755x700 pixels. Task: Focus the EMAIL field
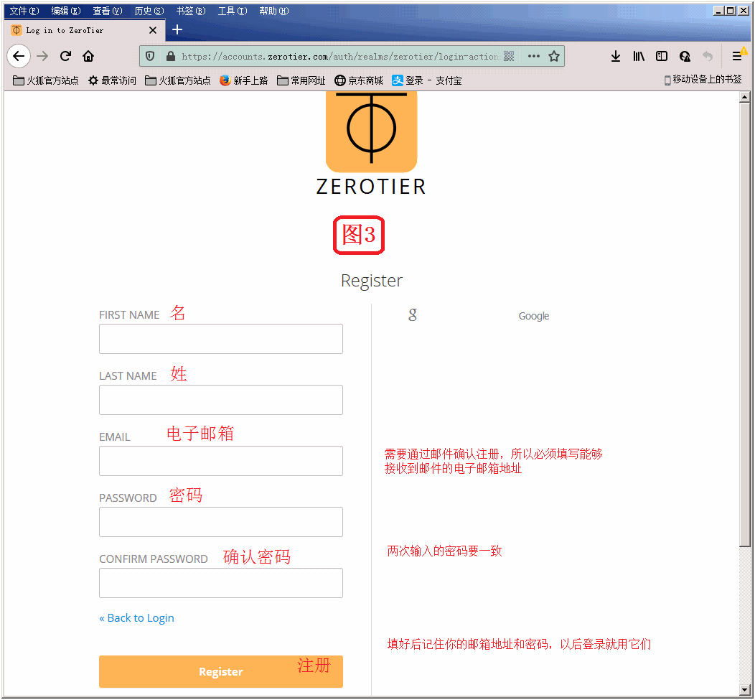221,461
